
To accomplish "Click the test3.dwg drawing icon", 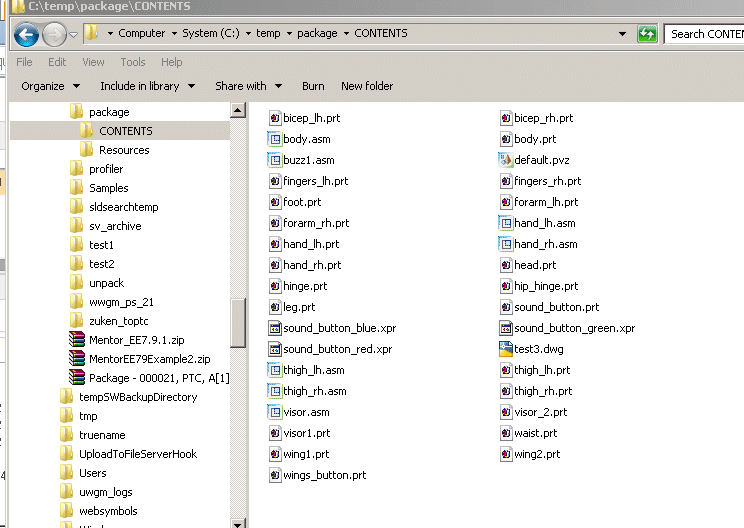I will [506, 349].
